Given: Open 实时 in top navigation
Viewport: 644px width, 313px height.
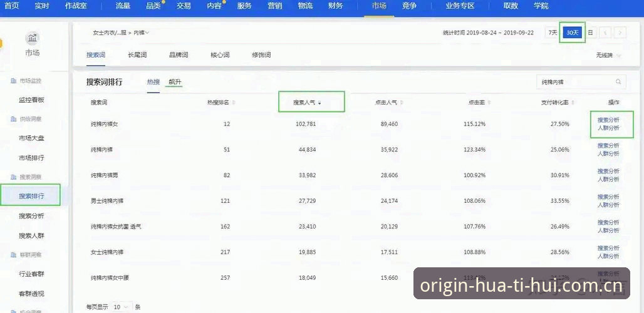Looking at the screenshot, I should point(42,6).
